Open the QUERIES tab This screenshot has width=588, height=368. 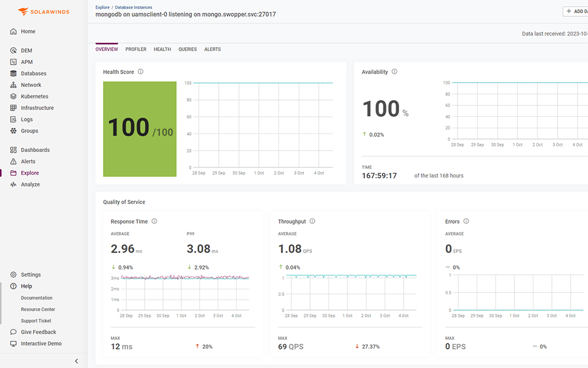point(187,49)
